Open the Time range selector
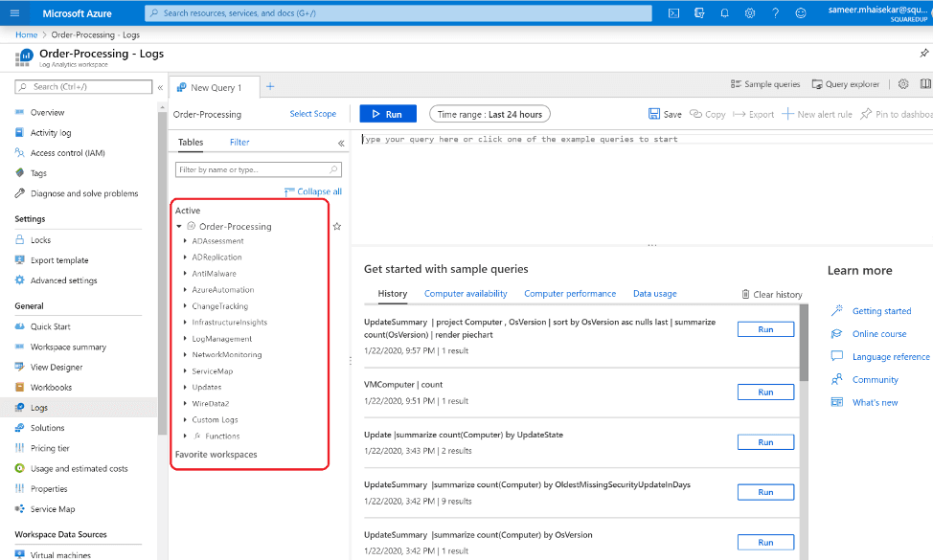 point(489,114)
